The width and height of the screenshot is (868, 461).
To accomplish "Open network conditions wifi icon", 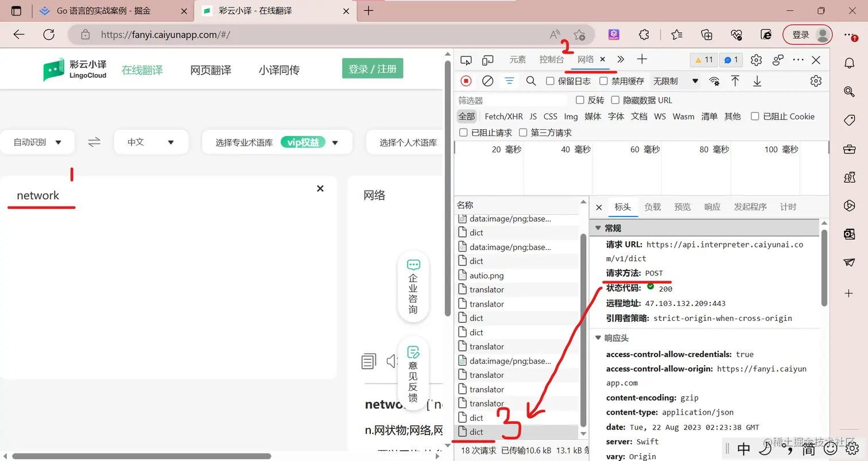I will click(714, 81).
